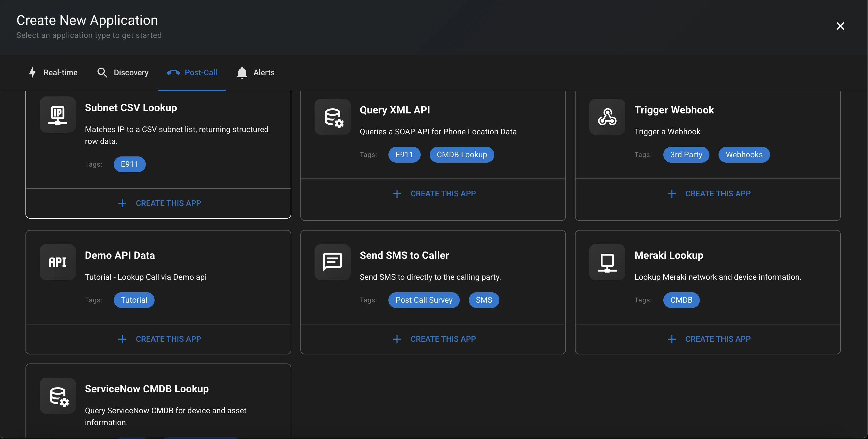Select the Demo API Data title
Viewport: 868px width, 439px height.
(x=120, y=255)
